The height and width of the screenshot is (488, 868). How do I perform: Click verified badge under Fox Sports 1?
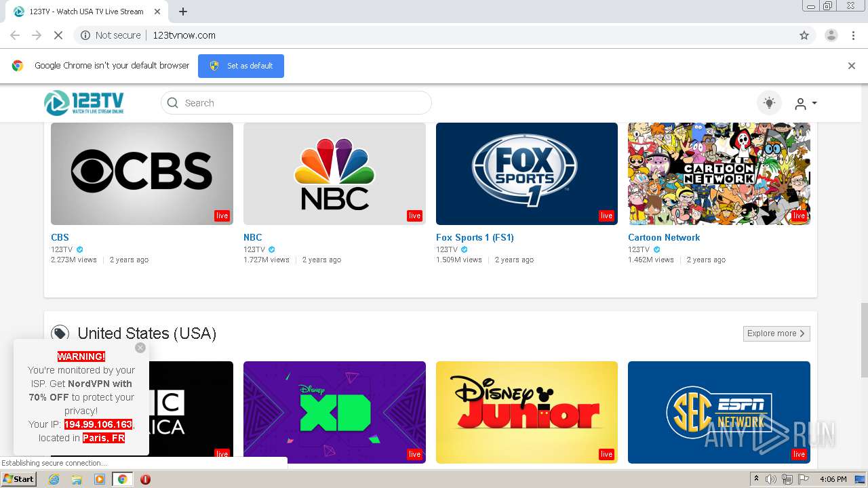tap(465, 250)
